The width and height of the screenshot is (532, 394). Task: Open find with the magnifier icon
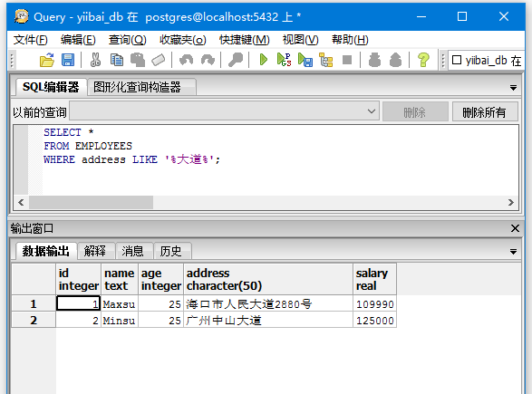coord(236,60)
